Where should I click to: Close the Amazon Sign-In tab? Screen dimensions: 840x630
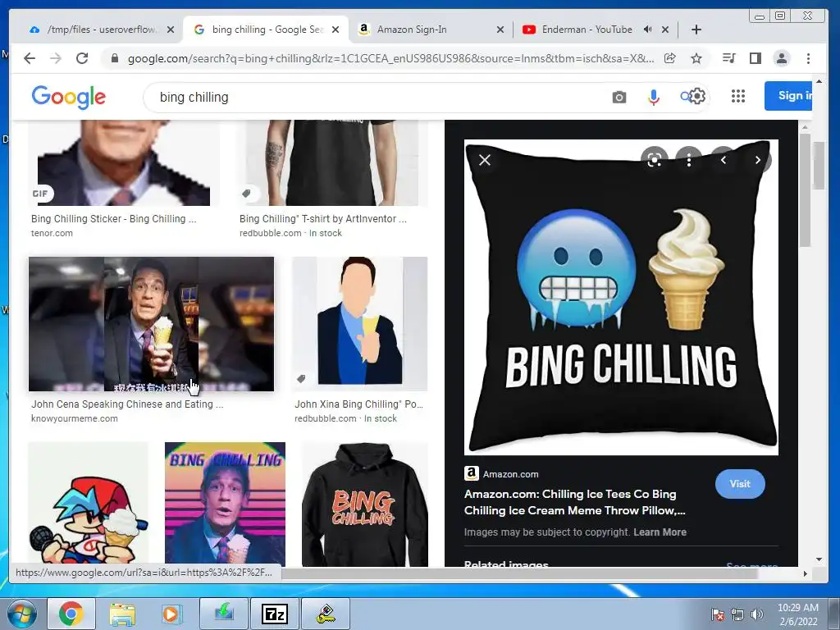point(500,30)
